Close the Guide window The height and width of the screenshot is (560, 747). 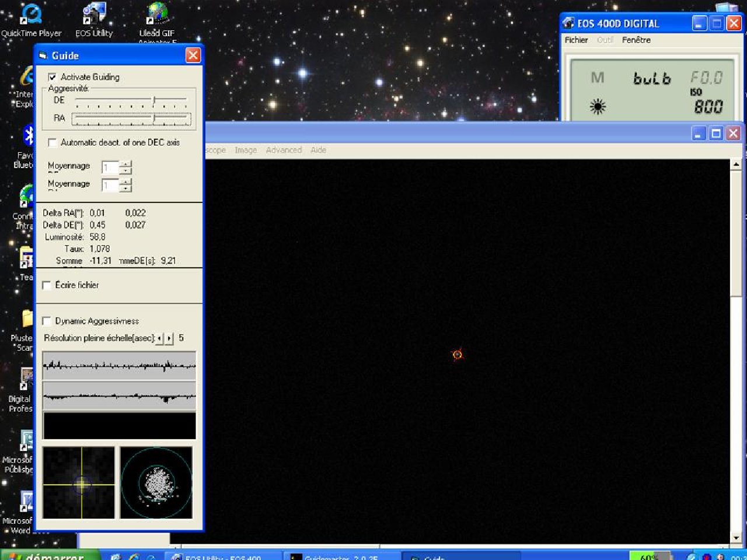193,55
